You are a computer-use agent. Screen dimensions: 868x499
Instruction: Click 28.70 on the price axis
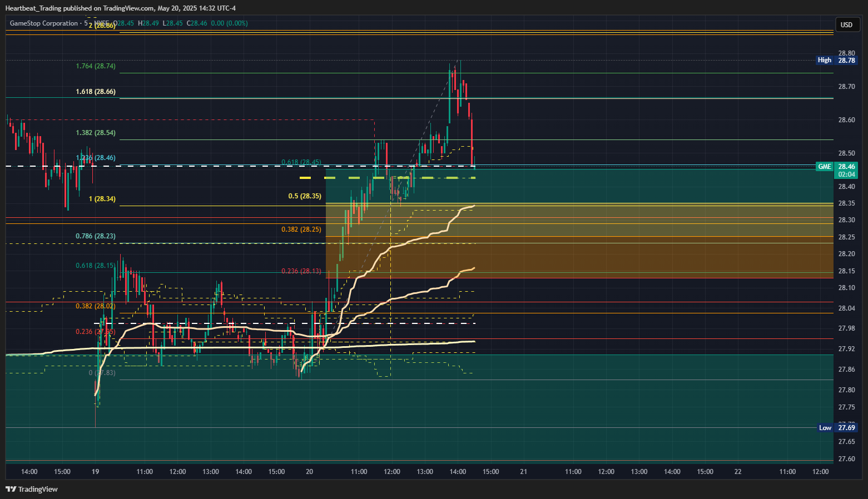(x=846, y=87)
